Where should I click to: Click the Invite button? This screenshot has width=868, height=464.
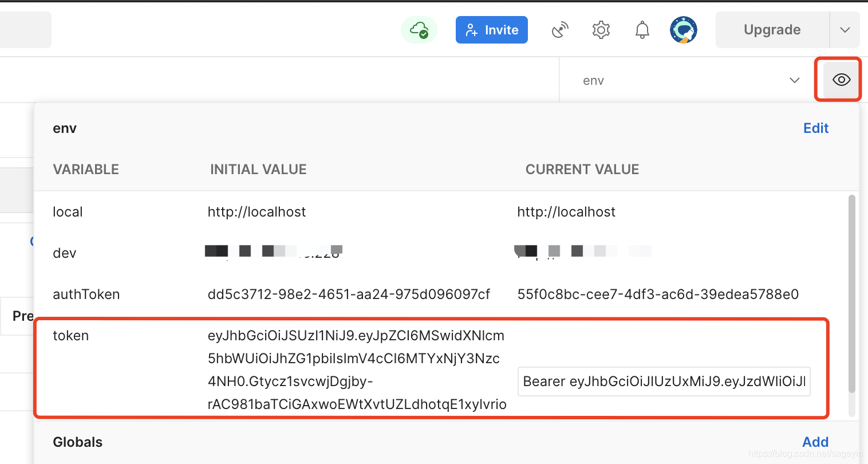[x=492, y=30]
